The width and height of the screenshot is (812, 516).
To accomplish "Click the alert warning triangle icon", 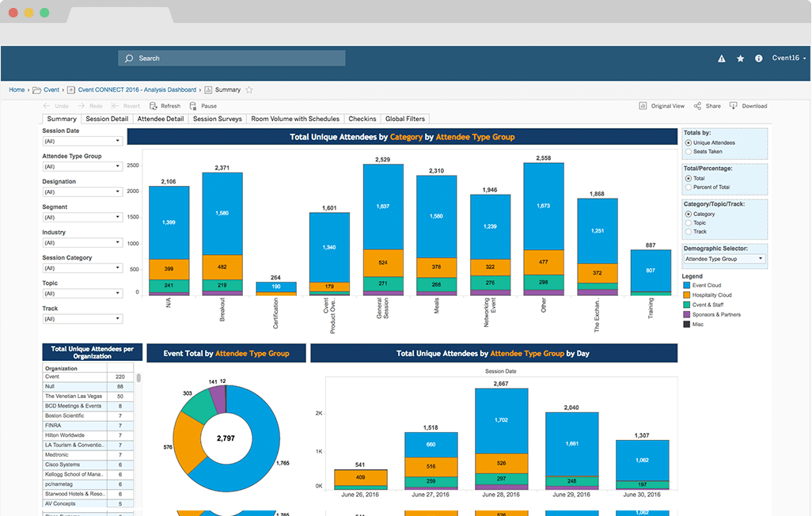I will 721,59.
